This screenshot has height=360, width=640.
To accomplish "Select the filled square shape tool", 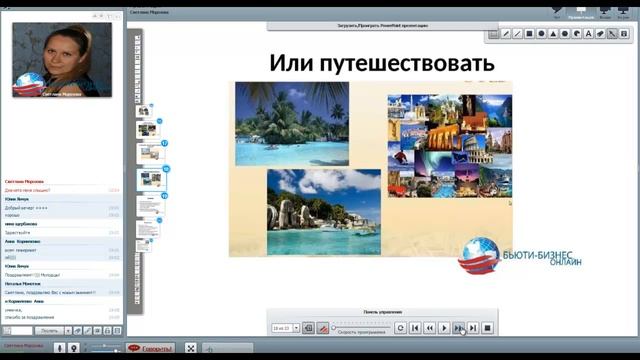I will [529, 34].
